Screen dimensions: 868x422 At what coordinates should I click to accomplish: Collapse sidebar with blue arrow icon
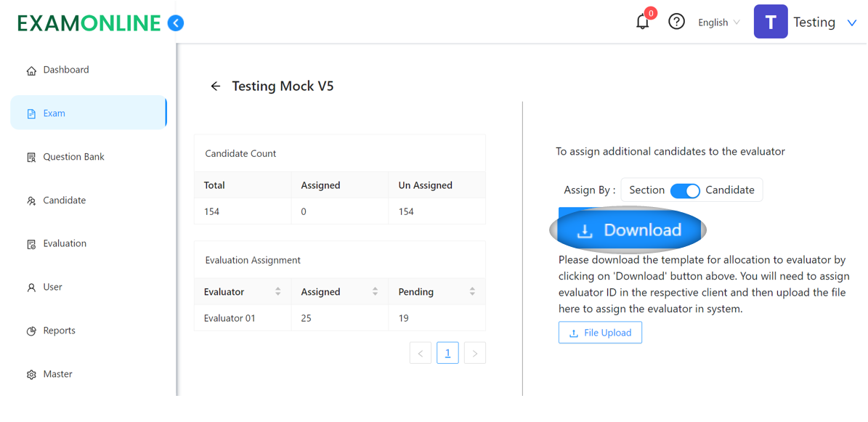(x=176, y=23)
